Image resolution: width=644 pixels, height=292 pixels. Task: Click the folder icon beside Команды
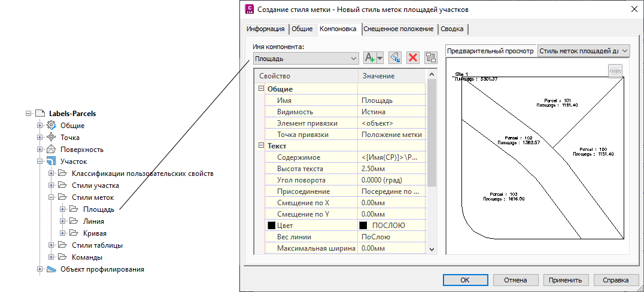(62, 257)
